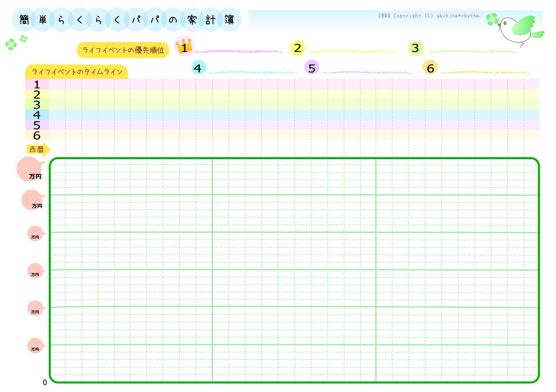Click the green line beside priority 3
The width and height of the screenshot is (556, 392).
tap(473, 51)
